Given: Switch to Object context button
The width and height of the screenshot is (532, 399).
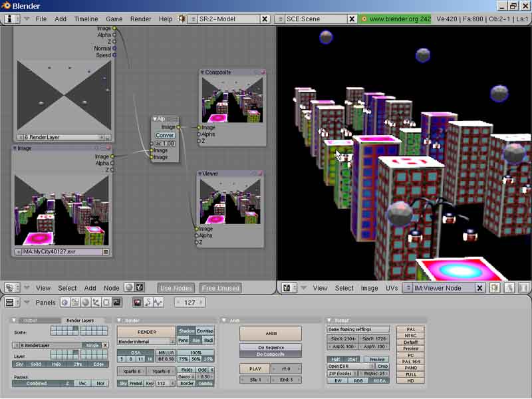Looking at the screenshot, I should click(x=96, y=303).
